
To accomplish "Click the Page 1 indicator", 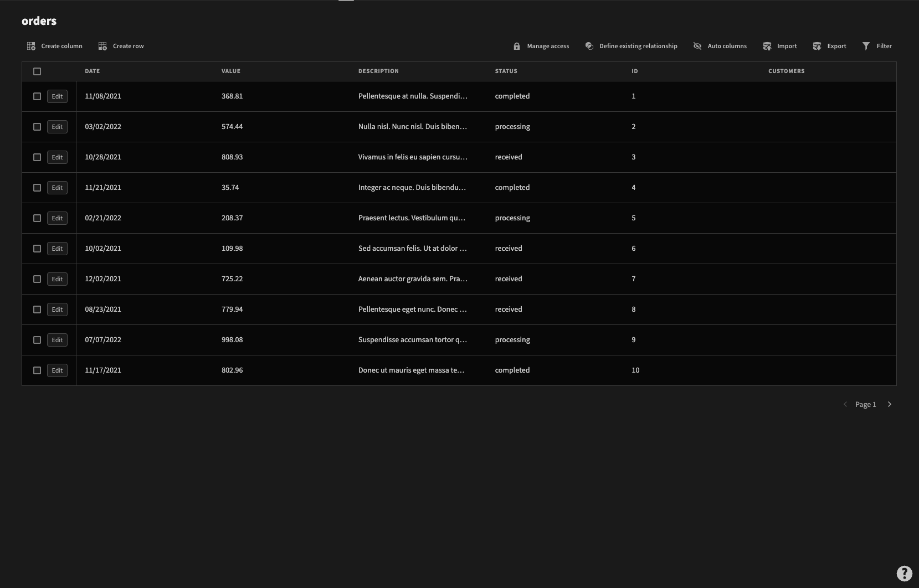I will pyautogui.click(x=866, y=404).
